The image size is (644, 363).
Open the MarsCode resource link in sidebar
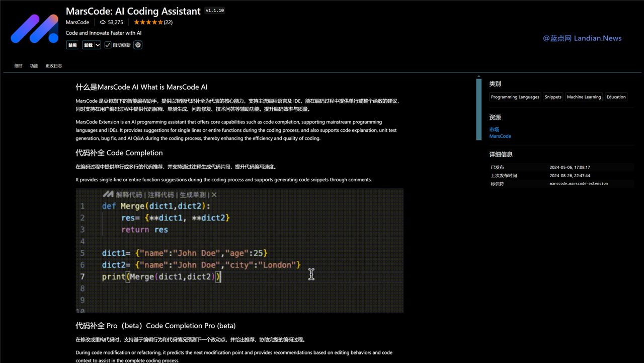click(500, 136)
